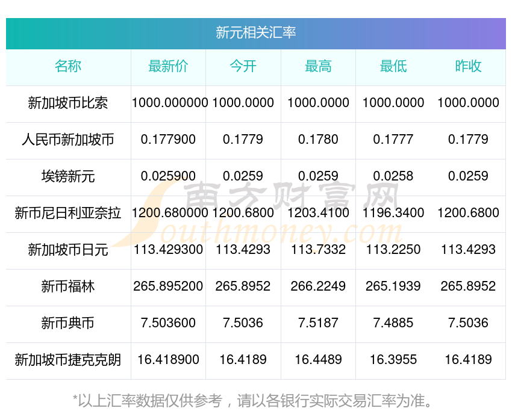Click the 新币福林 row name
Image resolution: width=512 pixels, height=420 pixels.
coord(68,286)
